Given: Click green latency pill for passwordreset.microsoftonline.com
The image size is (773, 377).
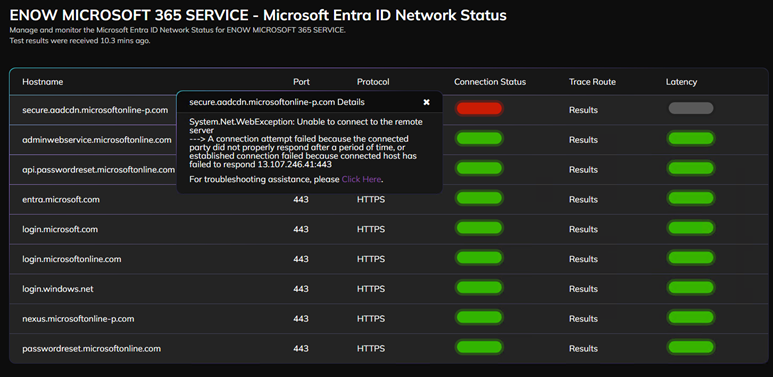Looking at the screenshot, I should (x=691, y=347).
